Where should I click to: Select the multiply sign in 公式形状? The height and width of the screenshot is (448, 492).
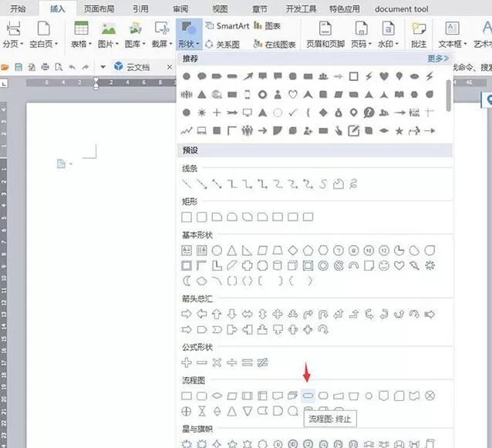point(217,362)
